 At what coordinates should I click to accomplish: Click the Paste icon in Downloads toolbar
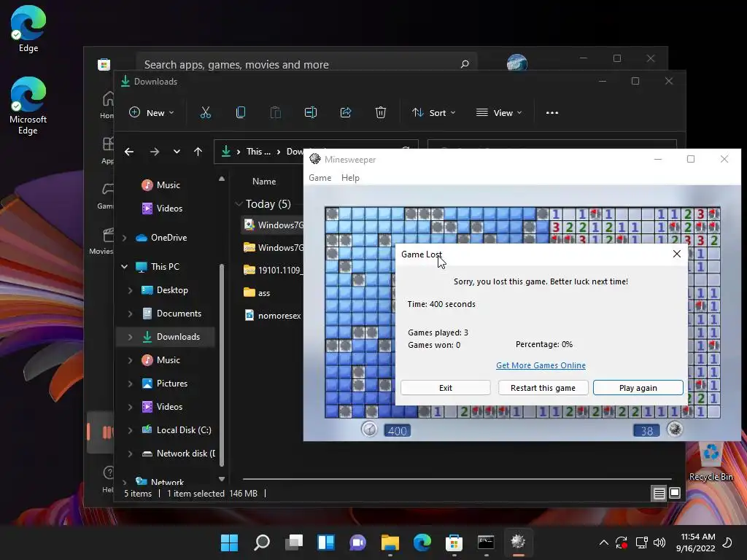point(275,112)
